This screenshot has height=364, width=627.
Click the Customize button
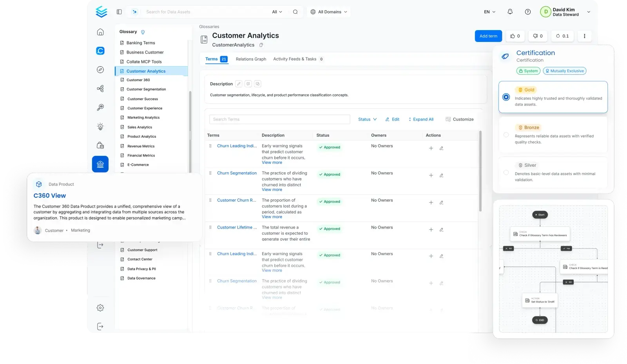[459, 119]
